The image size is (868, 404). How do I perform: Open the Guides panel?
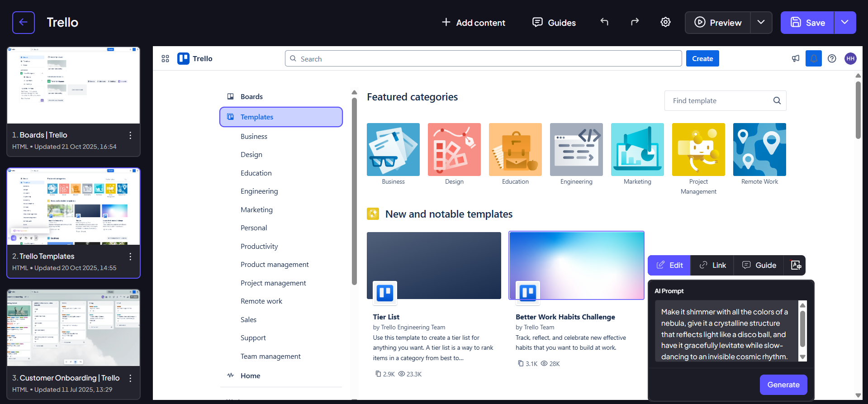tap(554, 22)
